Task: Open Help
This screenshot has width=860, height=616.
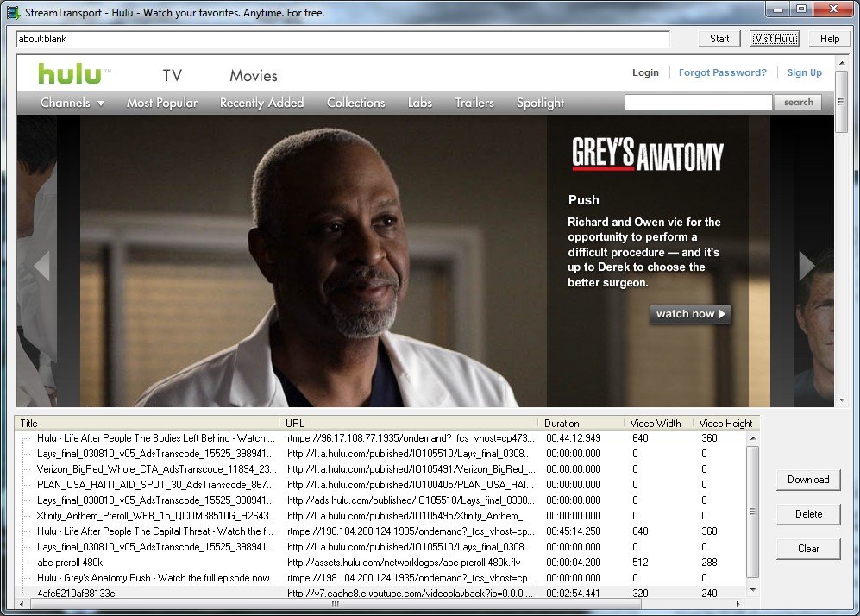Action: [x=829, y=39]
